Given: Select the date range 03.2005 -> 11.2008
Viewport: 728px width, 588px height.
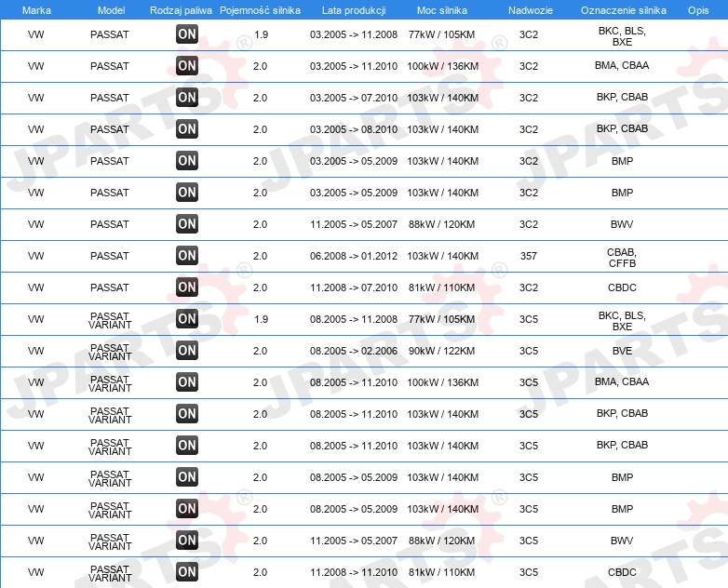Looking at the screenshot, I should [354, 34].
